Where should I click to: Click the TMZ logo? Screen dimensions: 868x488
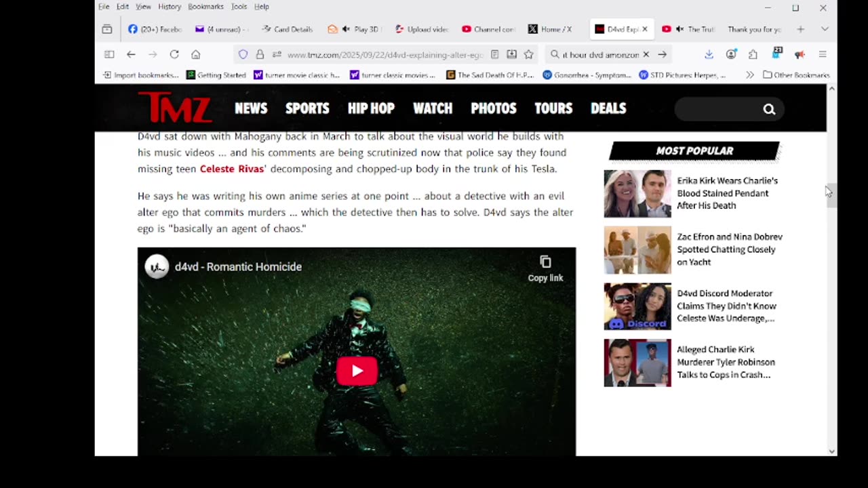[x=175, y=108]
